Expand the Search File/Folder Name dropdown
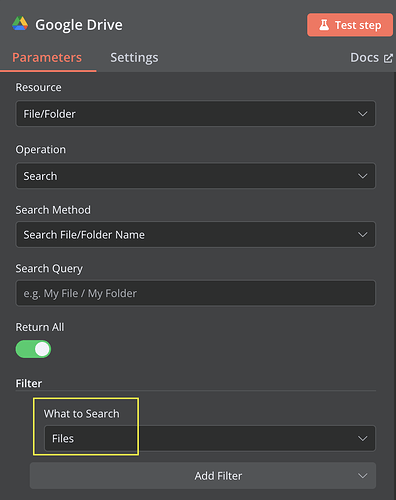The height and width of the screenshot is (500, 396). 196,235
